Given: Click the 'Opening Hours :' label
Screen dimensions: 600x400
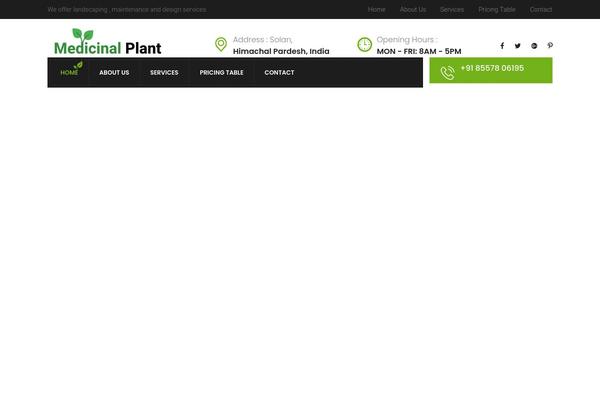Looking at the screenshot, I should point(407,40).
